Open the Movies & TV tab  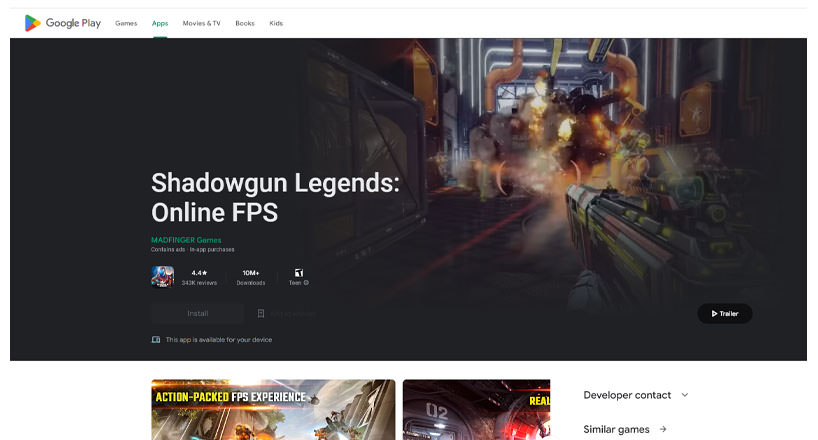pyautogui.click(x=201, y=23)
